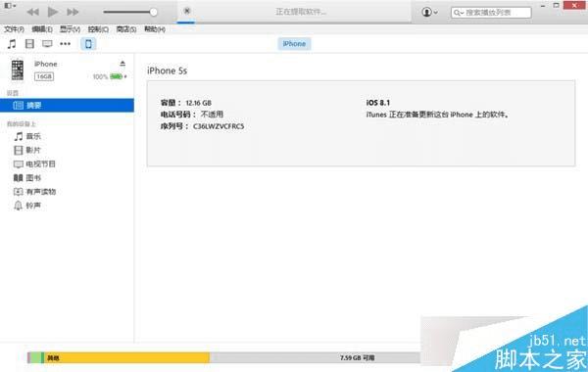
Task: Click the battery 100% indicator
Action: tap(109, 76)
